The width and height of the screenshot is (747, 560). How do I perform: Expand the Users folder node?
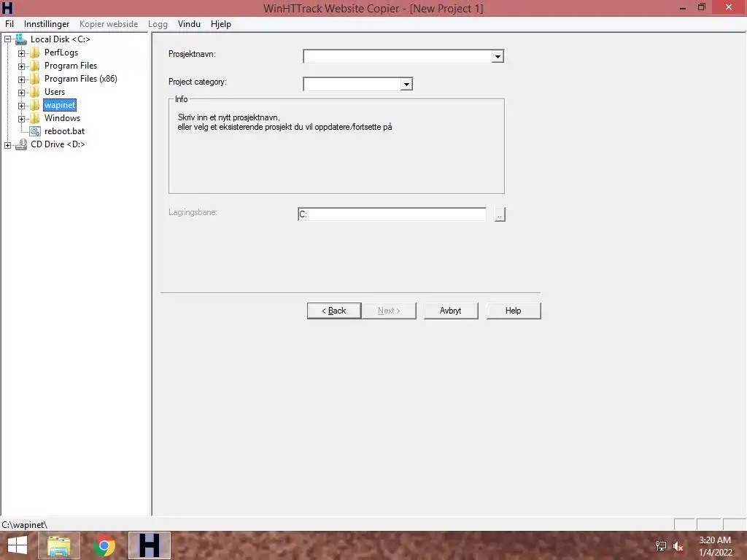[21, 93]
